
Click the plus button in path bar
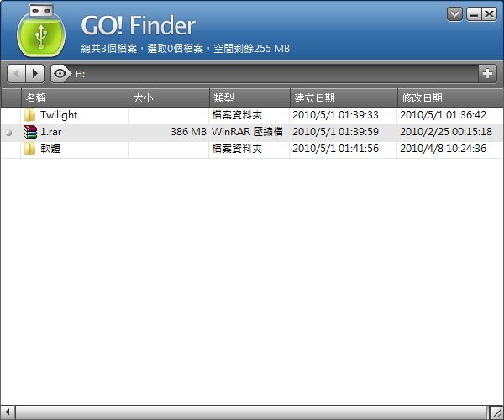[487, 74]
